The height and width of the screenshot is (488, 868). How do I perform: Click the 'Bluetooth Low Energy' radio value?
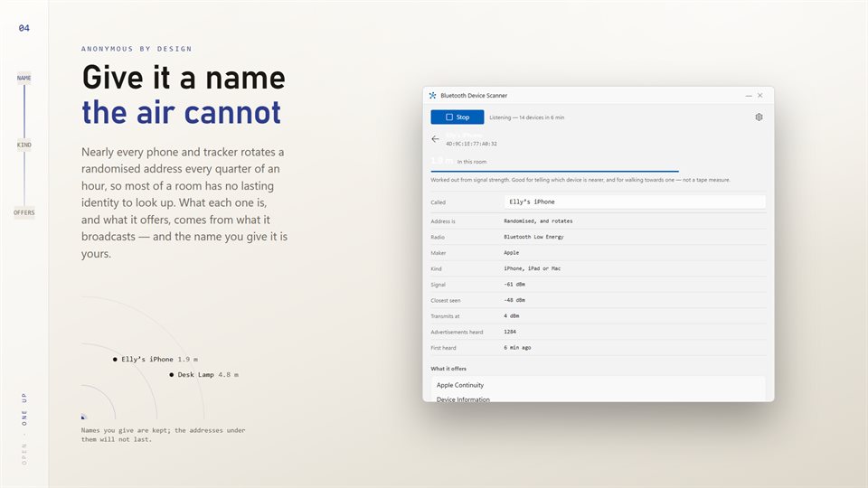click(x=533, y=237)
